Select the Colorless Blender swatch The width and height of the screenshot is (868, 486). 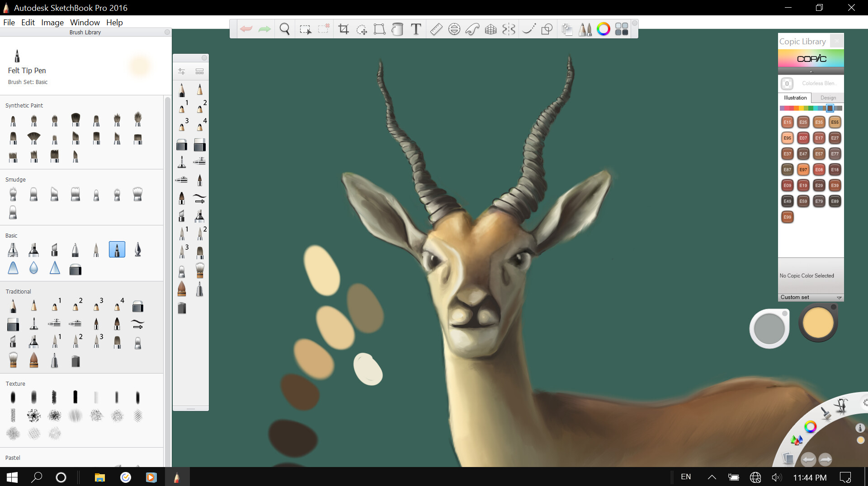click(787, 84)
